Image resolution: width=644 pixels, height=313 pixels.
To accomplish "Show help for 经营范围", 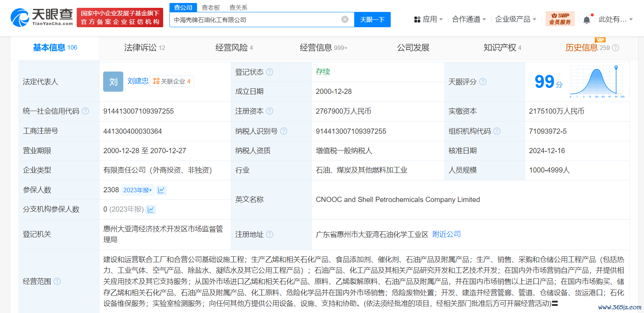I will pyautogui.click(x=57, y=281).
